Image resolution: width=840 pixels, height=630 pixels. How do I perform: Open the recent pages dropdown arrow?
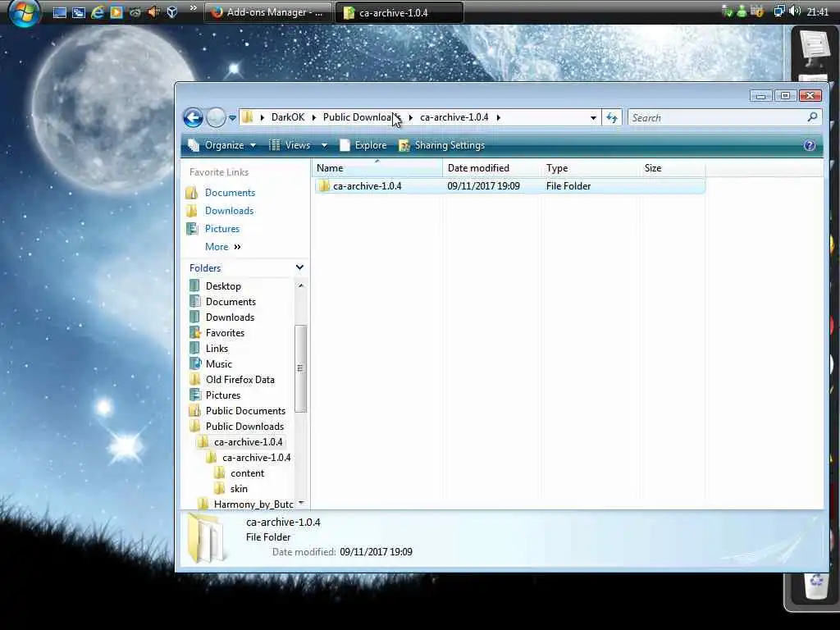(x=232, y=118)
